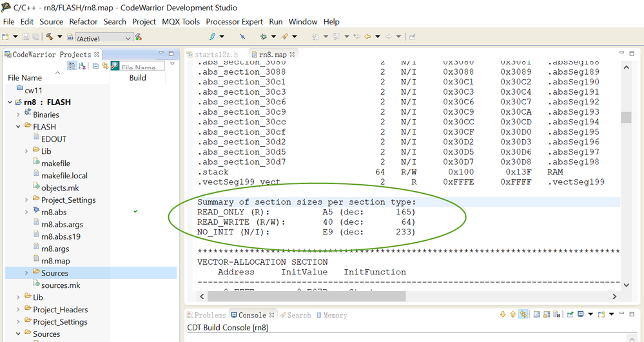644x342 pixels.
Task: Collapse the rn8 : FLASH project
Action: point(10,102)
